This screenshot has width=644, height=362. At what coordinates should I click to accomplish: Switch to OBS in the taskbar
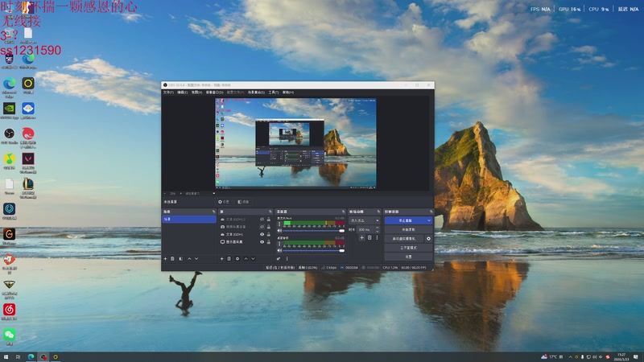(x=43, y=357)
